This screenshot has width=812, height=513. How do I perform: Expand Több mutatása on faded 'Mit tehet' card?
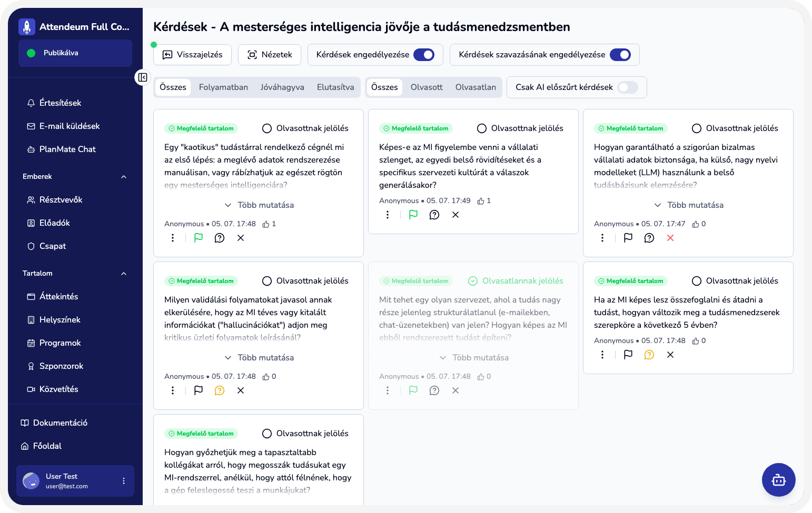tap(474, 358)
